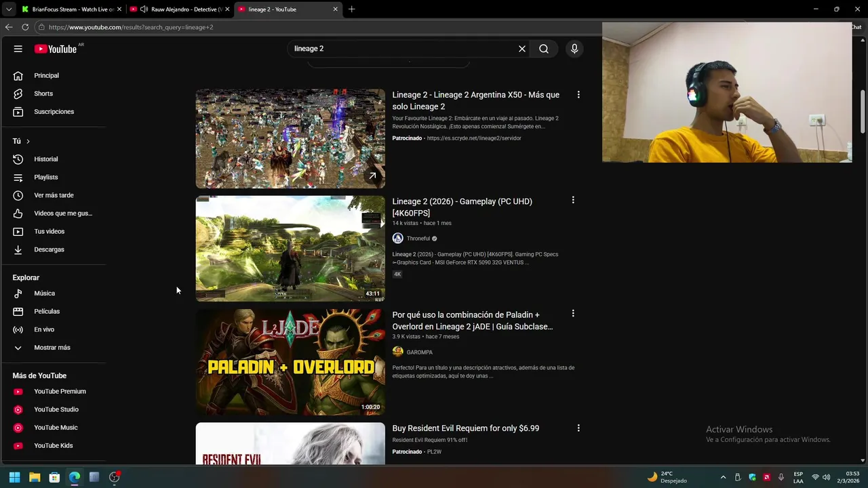The width and height of the screenshot is (868, 488).
Task: Click the browser address bar URL
Action: [x=131, y=27]
